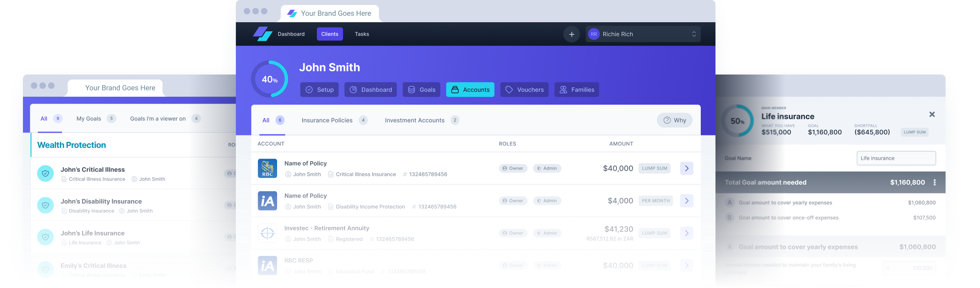Screen dimensions: 980x288
Task: Click the Investec crosshair logo icon
Action: 267,233
